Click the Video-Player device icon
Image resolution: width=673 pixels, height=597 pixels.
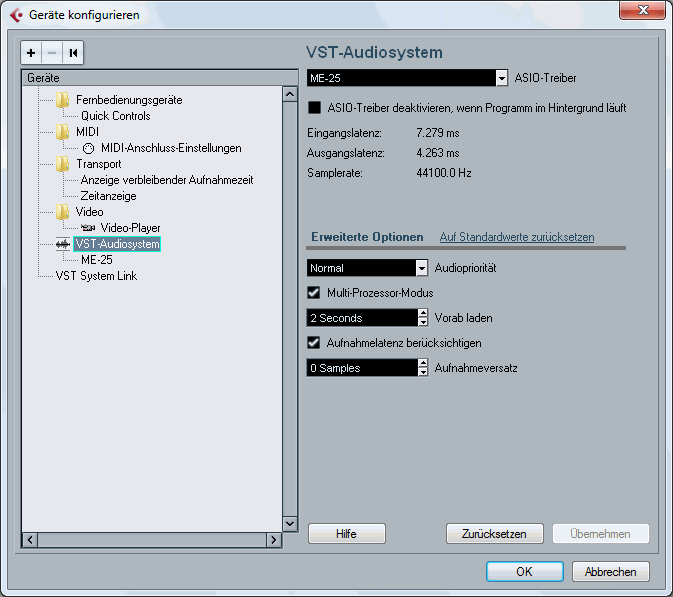tap(88, 228)
